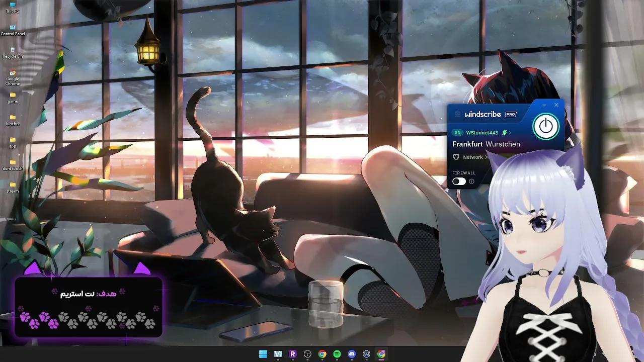This screenshot has width=644, height=362.
Task: Select the Recycle Bin desktop icon
Action: click(x=13, y=53)
